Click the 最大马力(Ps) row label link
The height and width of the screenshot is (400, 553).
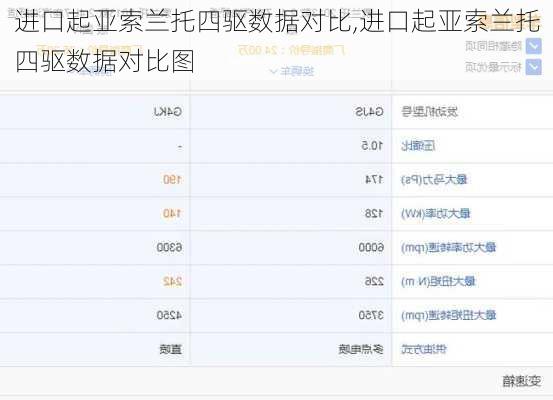434,180
